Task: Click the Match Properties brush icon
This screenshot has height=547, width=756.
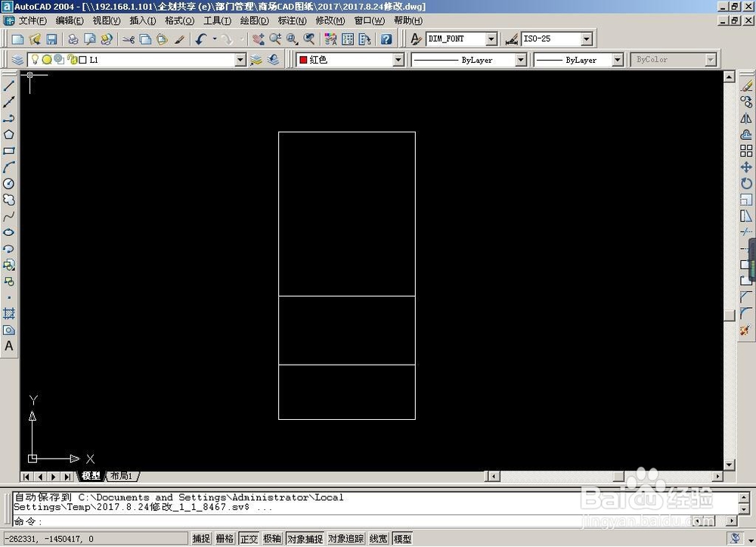Action: pyautogui.click(x=179, y=39)
